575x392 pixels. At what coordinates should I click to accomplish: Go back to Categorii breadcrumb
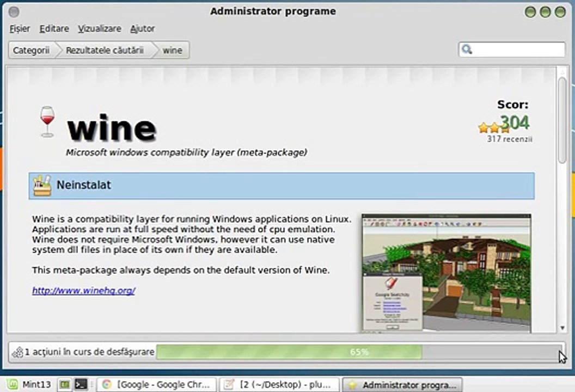point(31,50)
